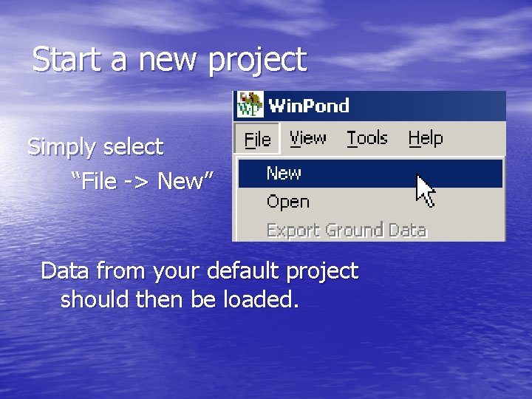Click the "Simply select" text line

click(x=95, y=147)
